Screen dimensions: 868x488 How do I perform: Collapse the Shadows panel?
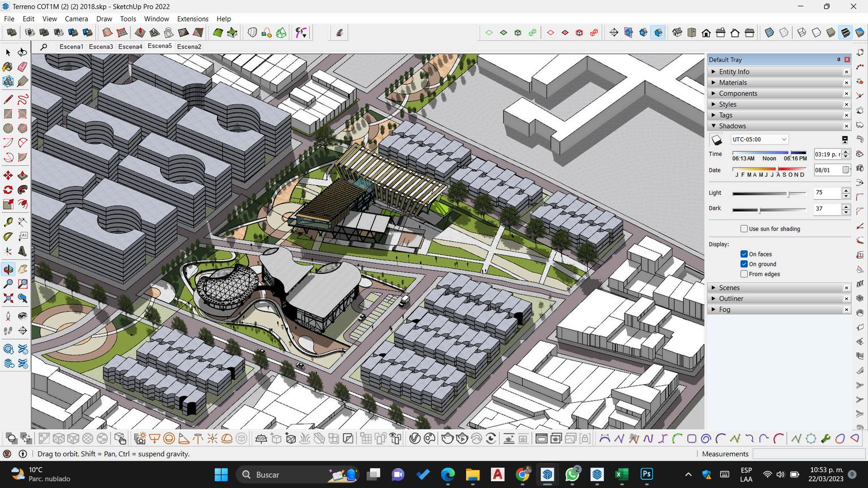click(732, 126)
